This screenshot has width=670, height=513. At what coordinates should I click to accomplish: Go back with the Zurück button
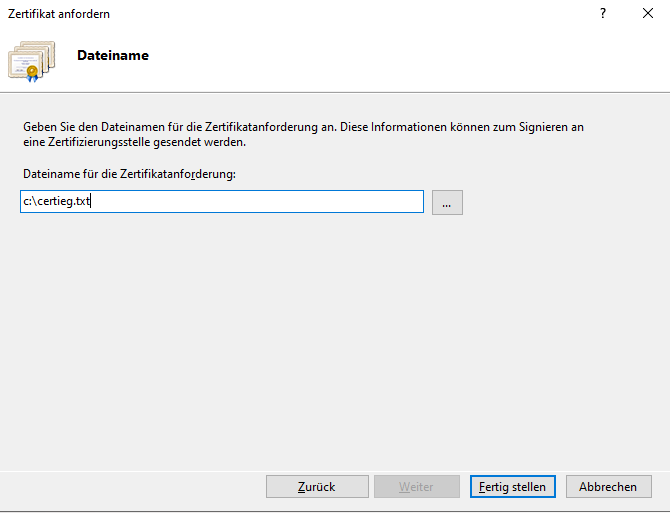(x=316, y=487)
